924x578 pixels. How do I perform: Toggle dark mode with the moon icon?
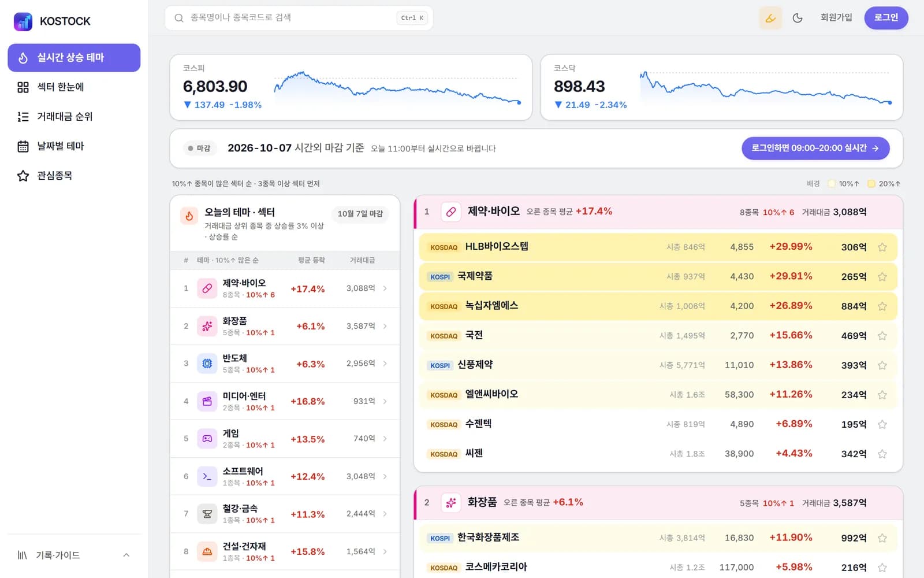pyautogui.click(x=798, y=18)
